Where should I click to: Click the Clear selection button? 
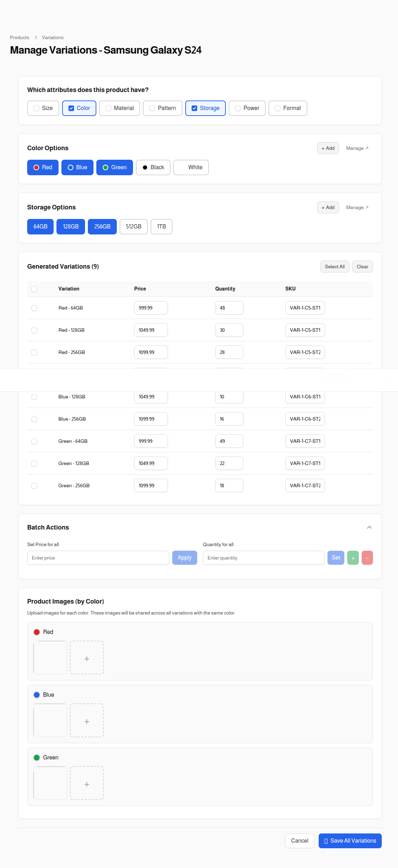pos(362,267)
